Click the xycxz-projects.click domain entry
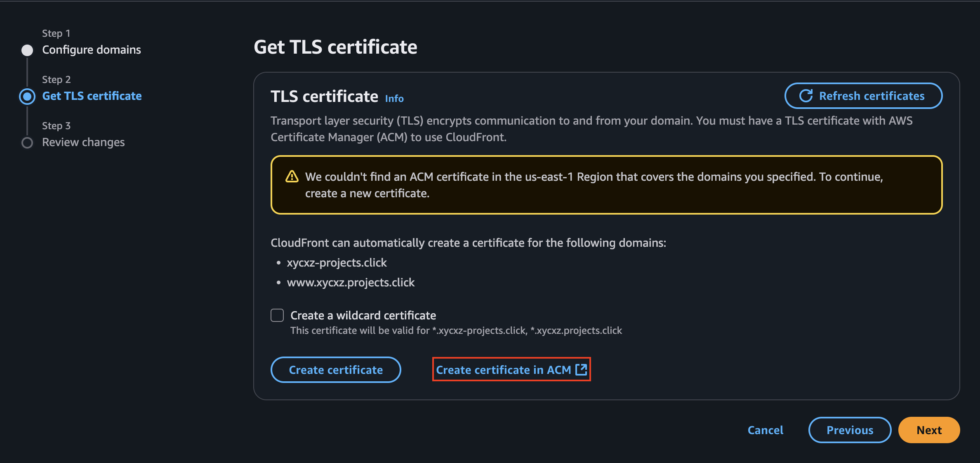The height and width of the screenshot is (463, 980). (x=337, y=262)
